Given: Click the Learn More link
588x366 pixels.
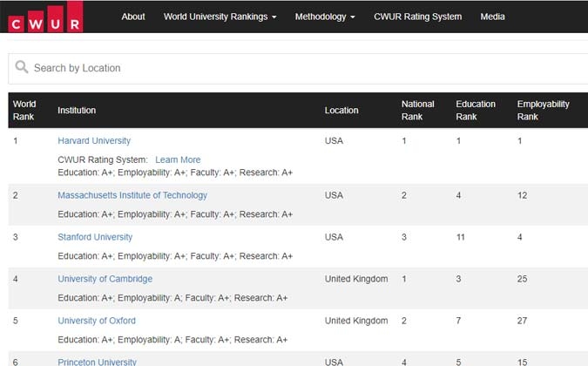Looking at the screenshot, I should (x=178, y=159).
